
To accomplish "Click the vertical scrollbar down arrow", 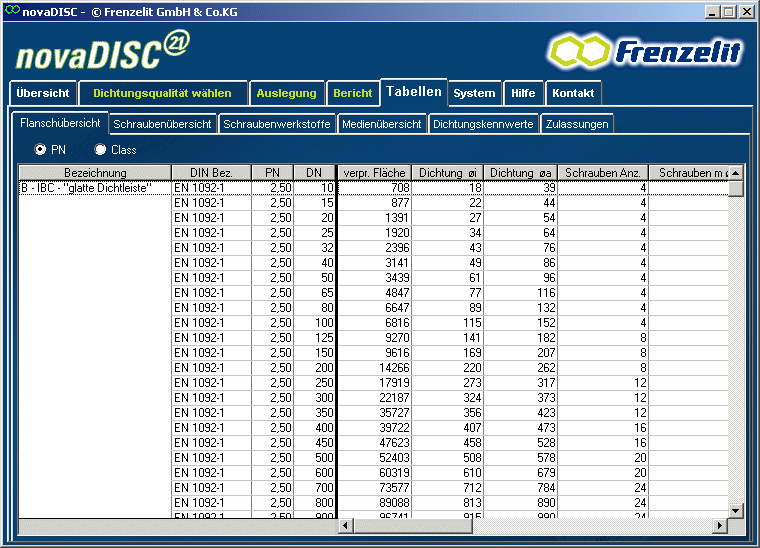I will click(x=736, y=510).
